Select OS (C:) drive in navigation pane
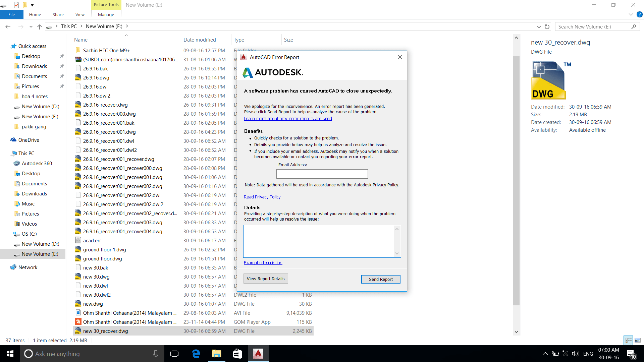644x362 pixels. pos(29,234)
